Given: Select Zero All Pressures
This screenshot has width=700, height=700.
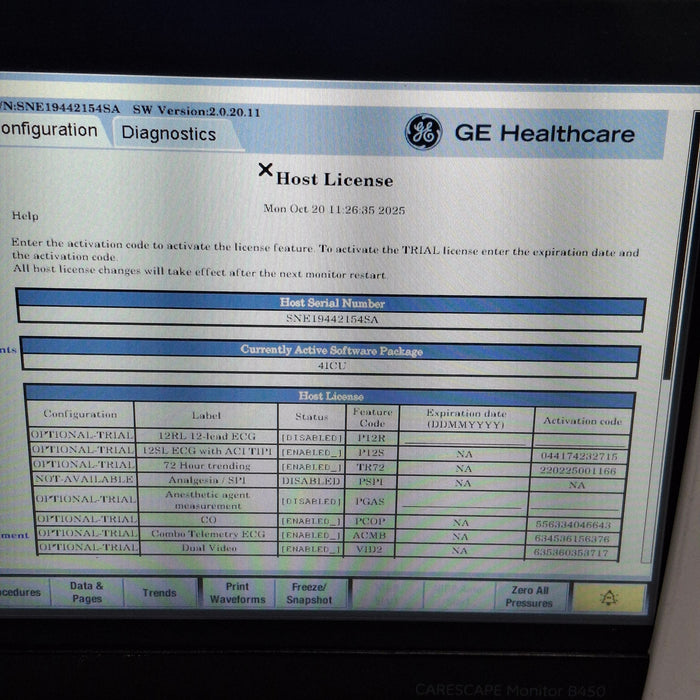Looking at the screenshot, I should tap(529, 596).
